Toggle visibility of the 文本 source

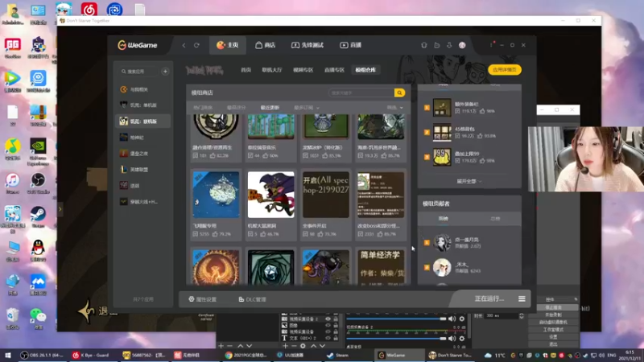tap(328, 338)
